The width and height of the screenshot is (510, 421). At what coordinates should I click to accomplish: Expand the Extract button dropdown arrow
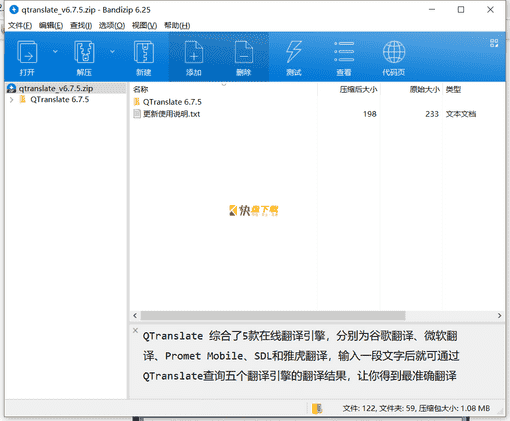(112, 51)
